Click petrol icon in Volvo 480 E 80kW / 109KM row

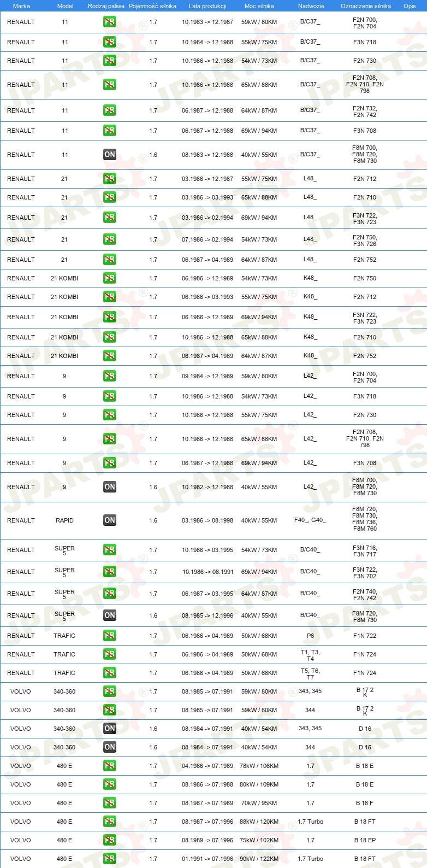(x=110, y=784)
